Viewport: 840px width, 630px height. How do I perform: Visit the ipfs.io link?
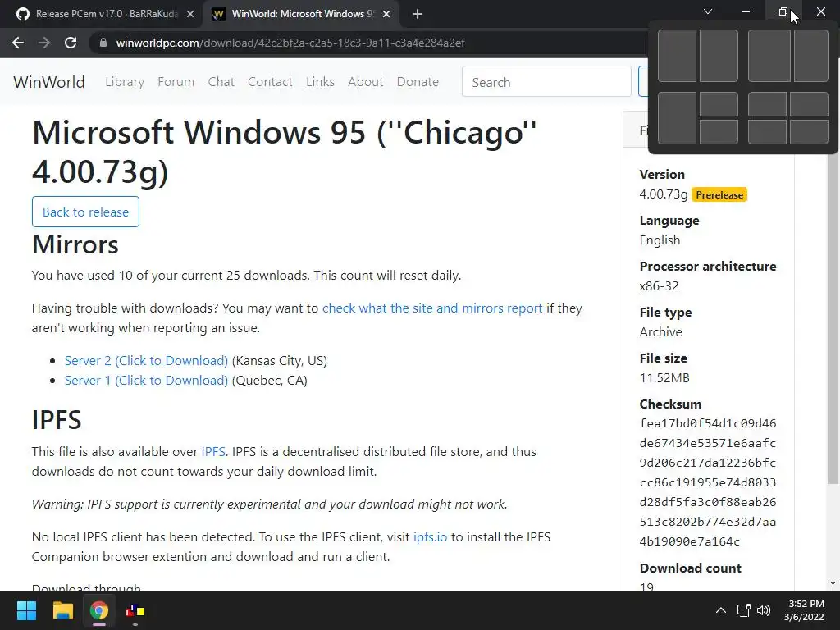pyautogui.click(x=430, y=537)
